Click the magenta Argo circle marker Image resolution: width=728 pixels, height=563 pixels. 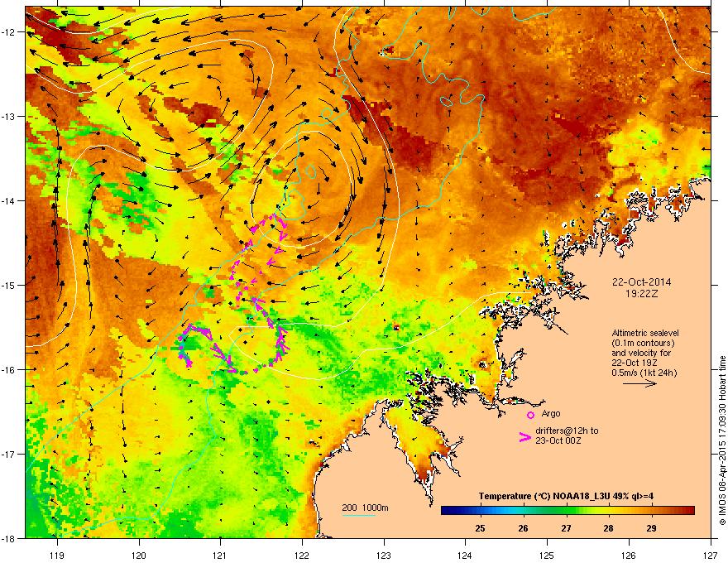(530, 415)
